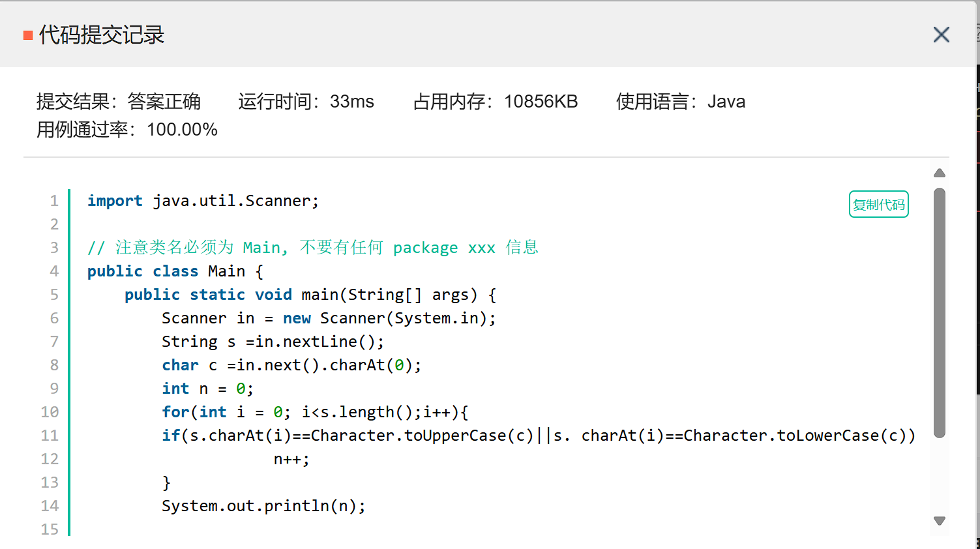Select the 使用语言 label showing Java
Screen dimensions: 980x549
(x=680, y=101)
